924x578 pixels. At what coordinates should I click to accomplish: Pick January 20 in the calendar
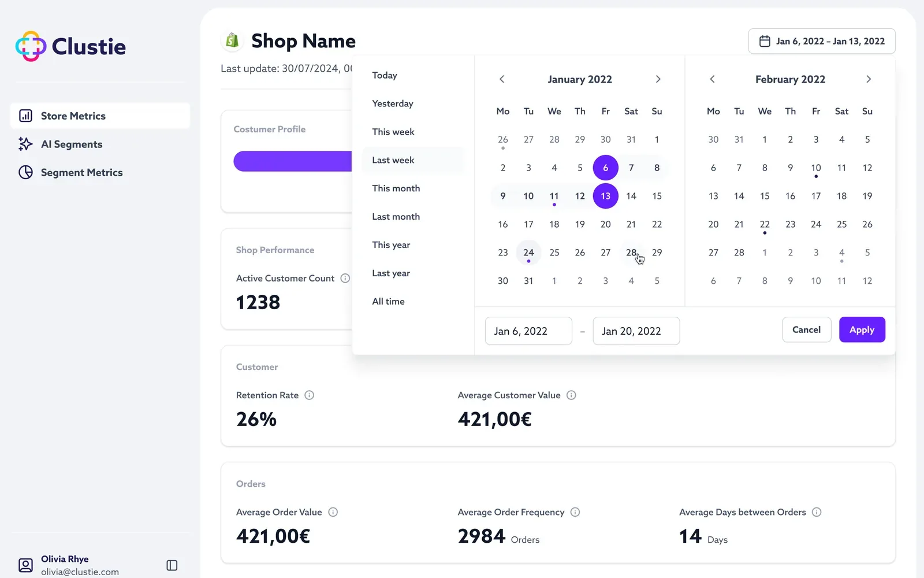[605, 224]
